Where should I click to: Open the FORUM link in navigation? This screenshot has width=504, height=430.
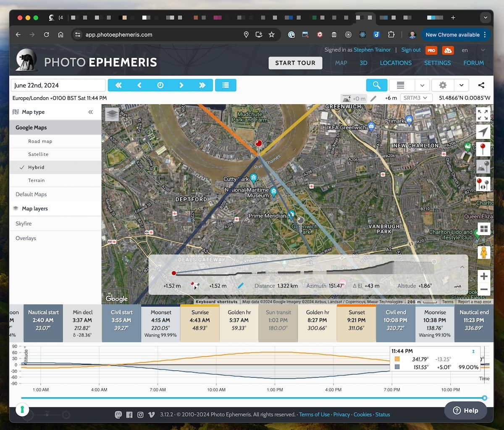(x=473, y=63)
